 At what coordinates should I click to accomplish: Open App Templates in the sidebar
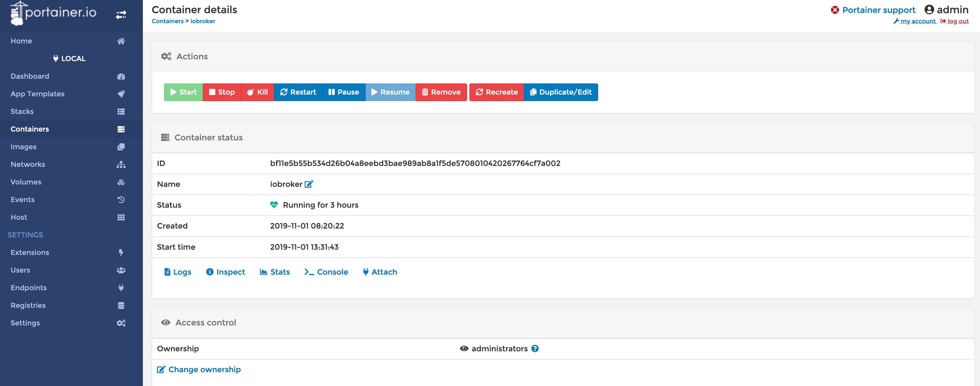point(37,93)
